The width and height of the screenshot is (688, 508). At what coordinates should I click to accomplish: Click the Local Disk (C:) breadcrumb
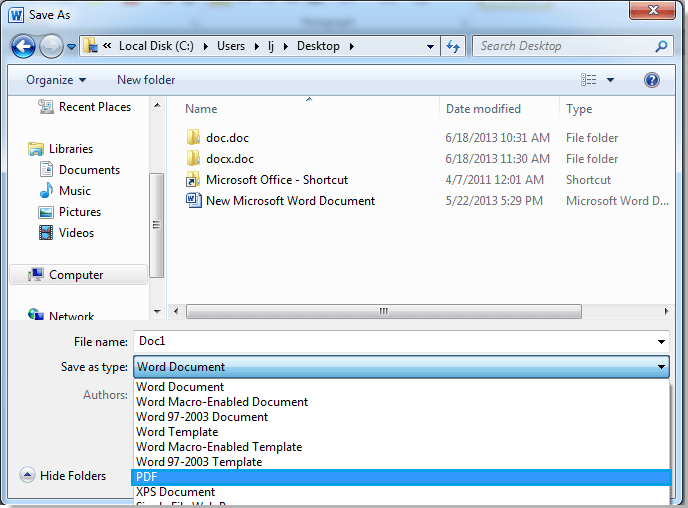156,46
